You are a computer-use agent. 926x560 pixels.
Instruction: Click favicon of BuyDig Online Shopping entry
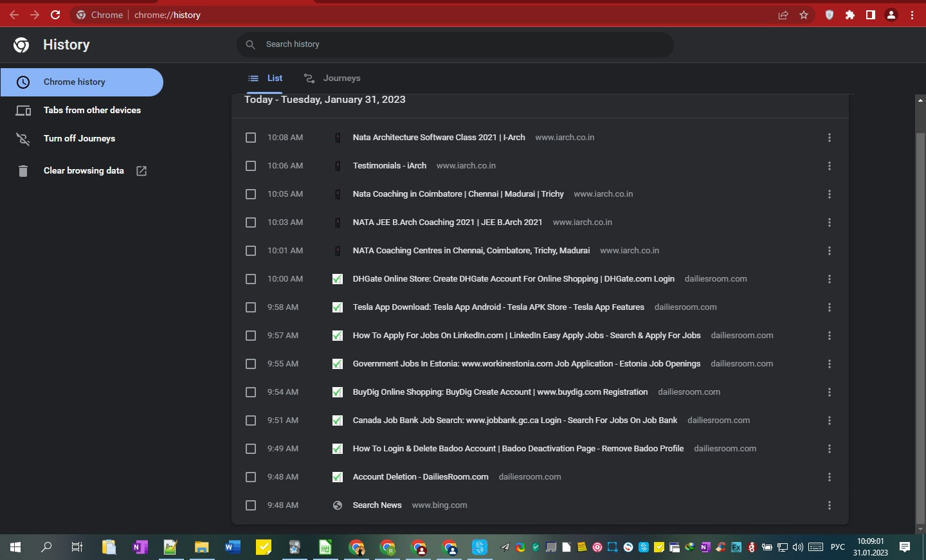click(x=337, y=392)
